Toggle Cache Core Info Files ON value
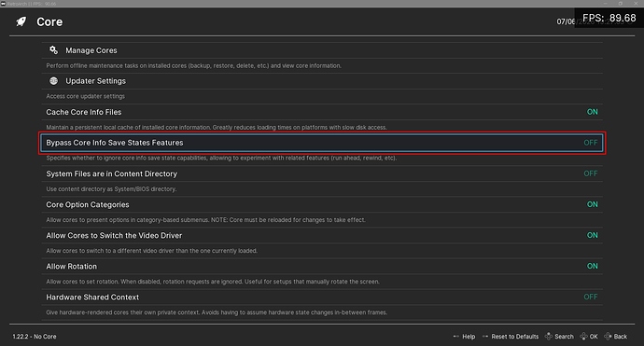Viewport: 644px width, 346px height. 593,112
